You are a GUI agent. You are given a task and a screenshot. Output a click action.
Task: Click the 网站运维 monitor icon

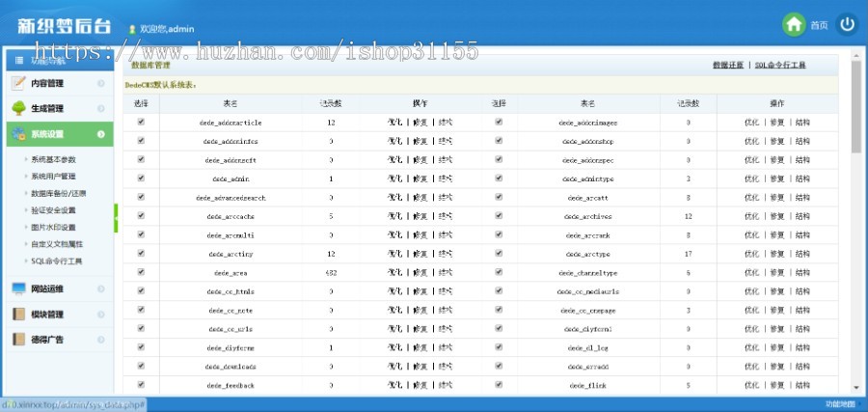19,288
